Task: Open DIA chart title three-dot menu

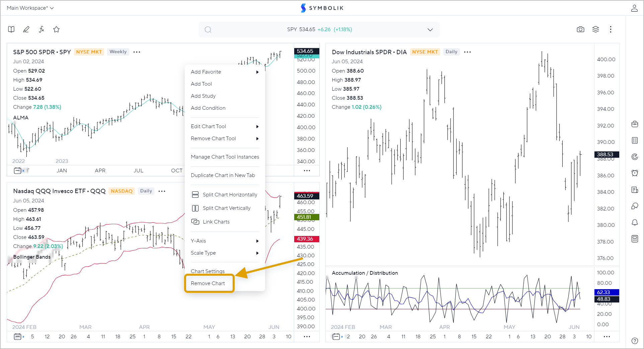Action: tap(467, 52)
